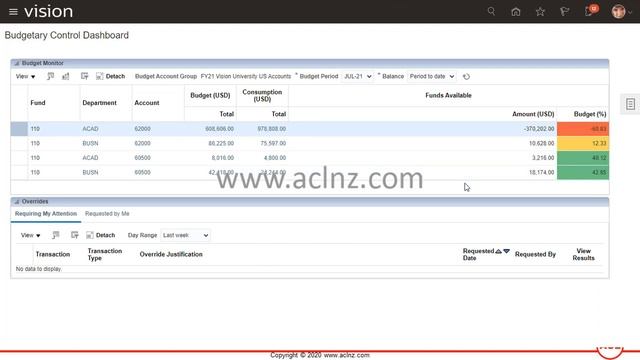
Task: Click the search magnifier icon
Action: [491, 11]
